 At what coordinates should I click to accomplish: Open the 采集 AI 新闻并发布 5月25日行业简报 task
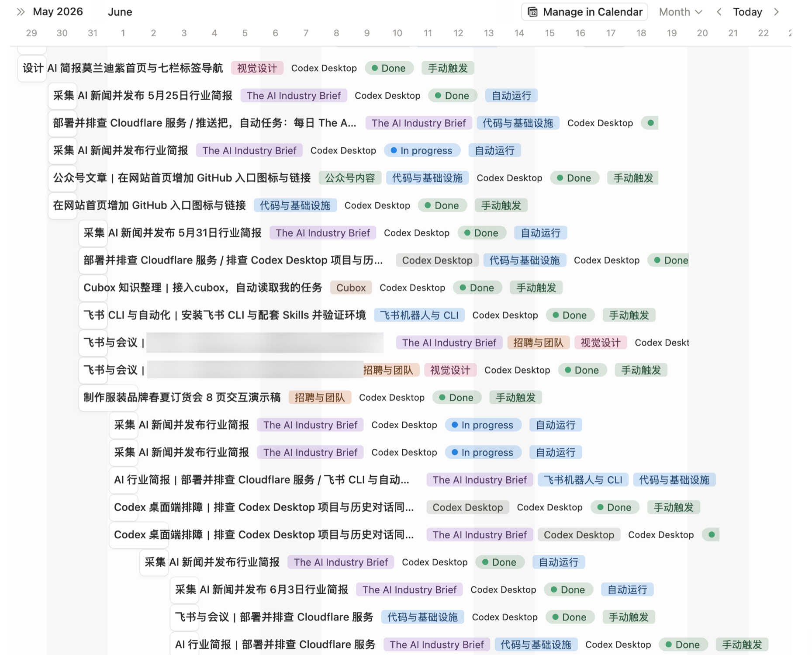(143, 96)
